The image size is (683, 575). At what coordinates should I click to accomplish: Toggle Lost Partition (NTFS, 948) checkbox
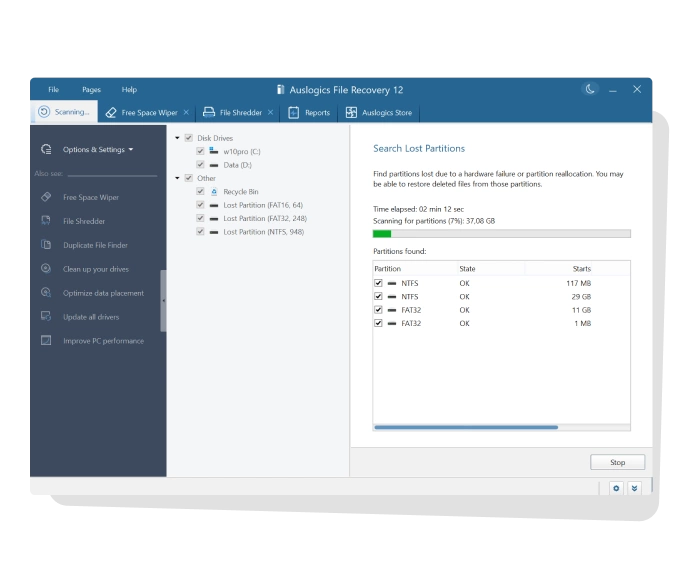(x=200, y=232)
